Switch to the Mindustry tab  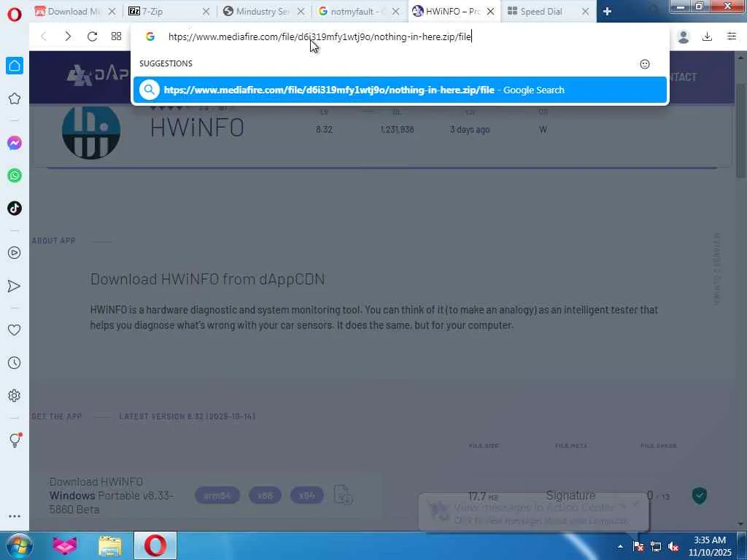pyautogui.click(x=263, y=12)
